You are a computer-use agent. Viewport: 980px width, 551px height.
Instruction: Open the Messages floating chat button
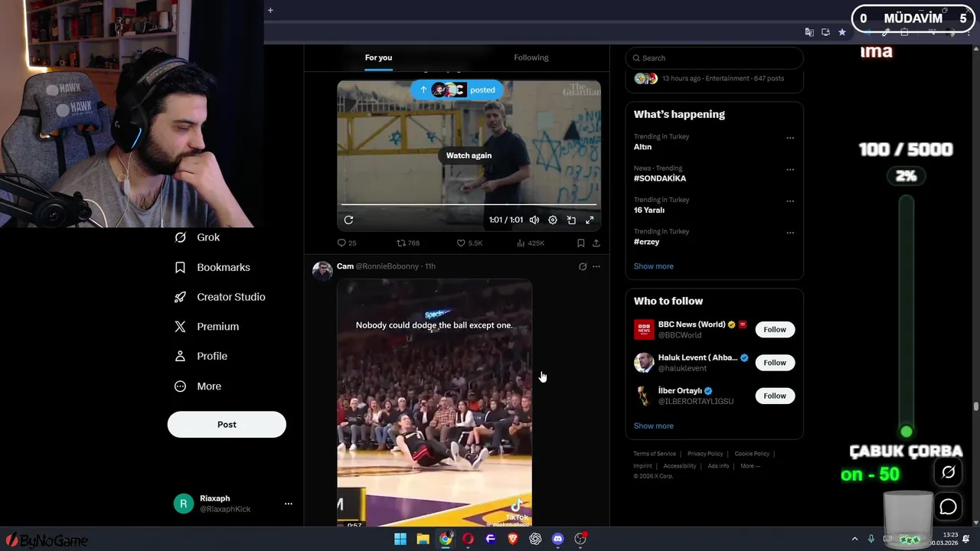coord(948,507)
